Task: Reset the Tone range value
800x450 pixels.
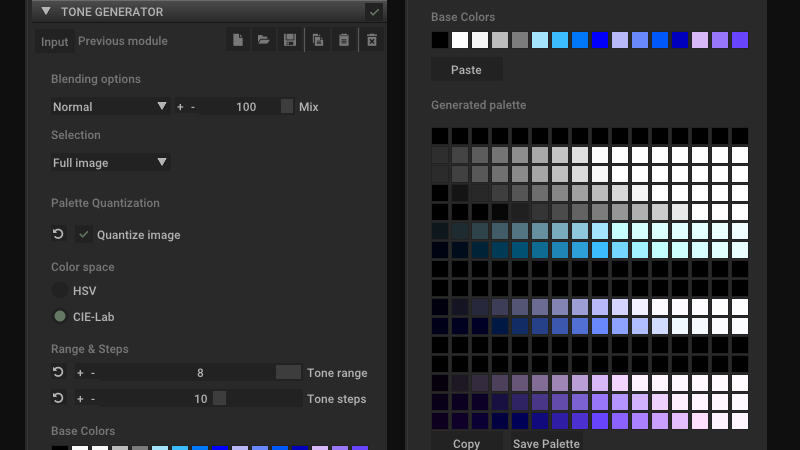Action: coord(58,373)
